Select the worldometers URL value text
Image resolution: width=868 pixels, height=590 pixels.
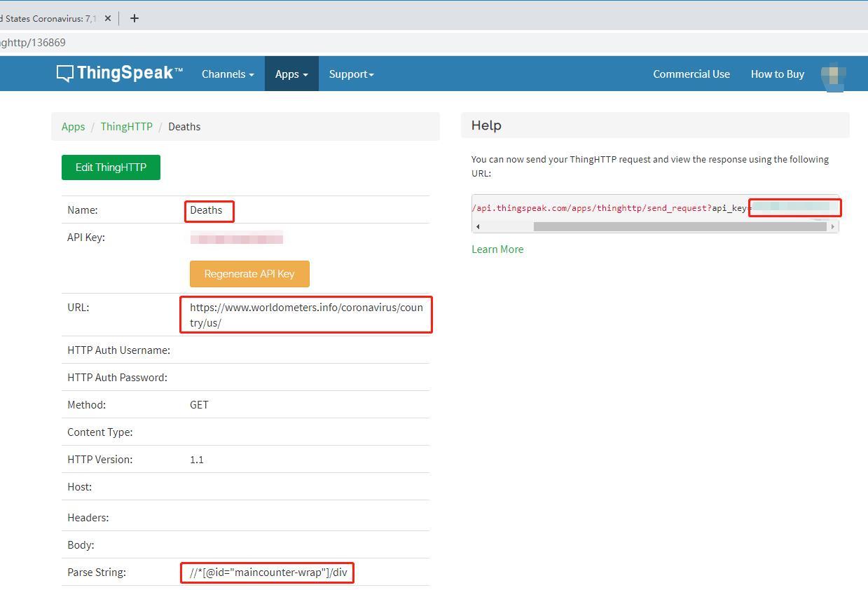click(x=306, y=315)
